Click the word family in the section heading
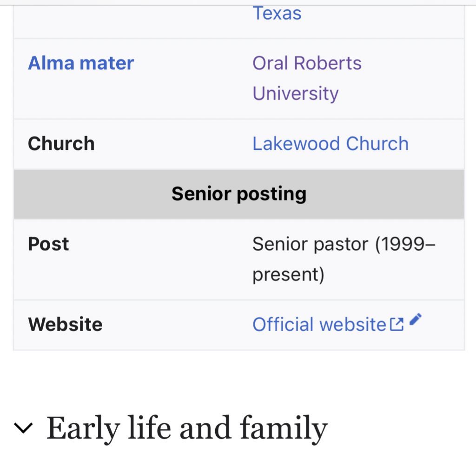476x460 pixels. click(x=284, y=428)
